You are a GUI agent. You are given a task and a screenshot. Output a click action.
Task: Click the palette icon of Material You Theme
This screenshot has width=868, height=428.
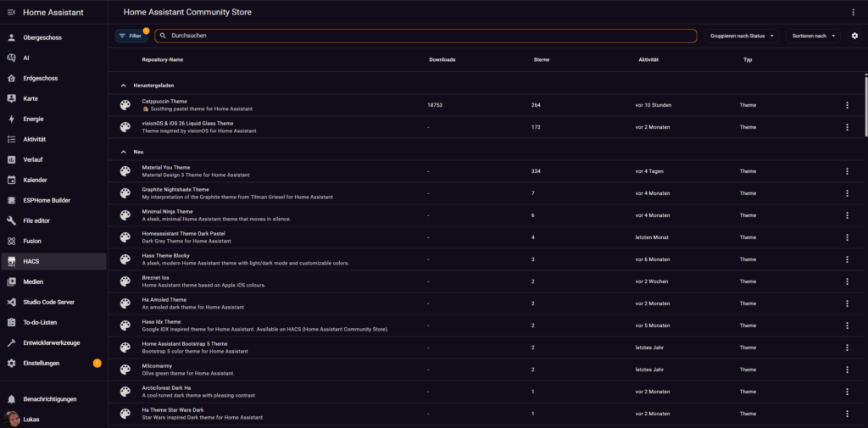(125, 171)
